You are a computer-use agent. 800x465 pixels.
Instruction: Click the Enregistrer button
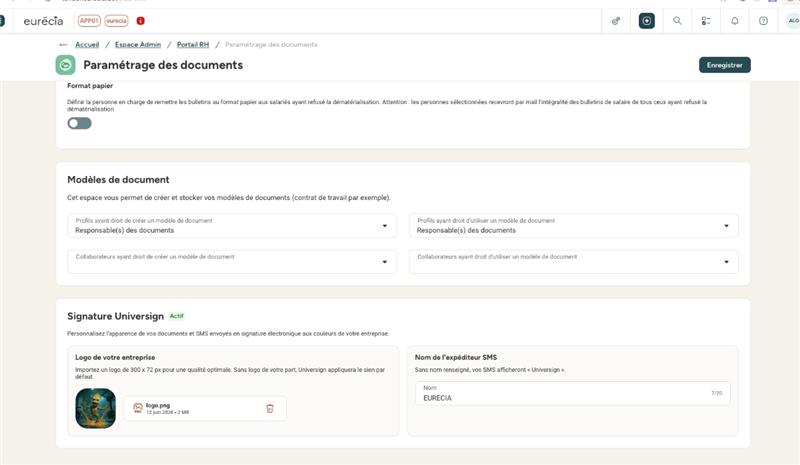(724, 65)
